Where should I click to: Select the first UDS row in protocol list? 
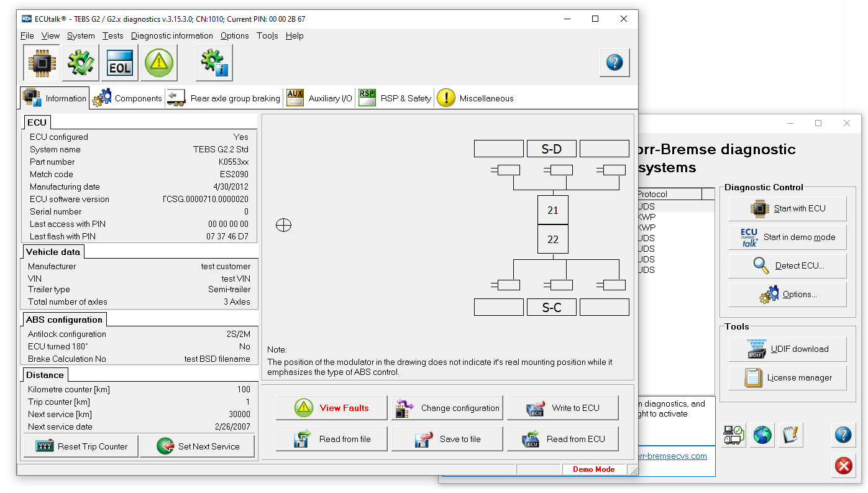point(676,206)
